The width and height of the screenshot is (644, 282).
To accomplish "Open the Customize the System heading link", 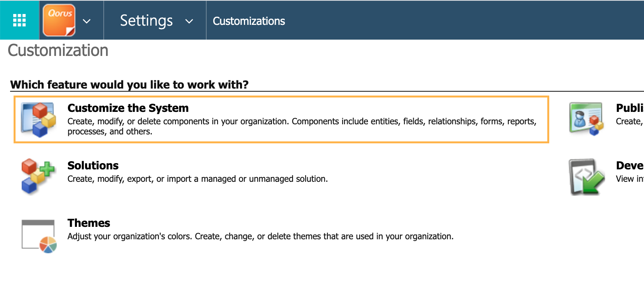I will coord(128,108).
